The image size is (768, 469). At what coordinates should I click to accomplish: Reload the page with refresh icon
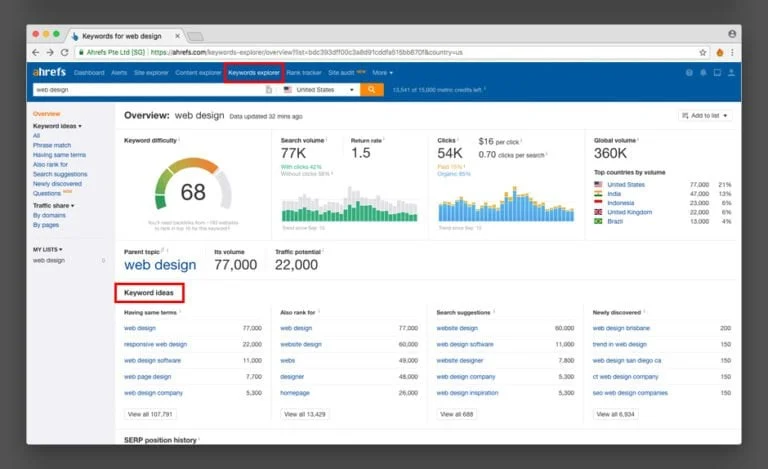(65, 52)
